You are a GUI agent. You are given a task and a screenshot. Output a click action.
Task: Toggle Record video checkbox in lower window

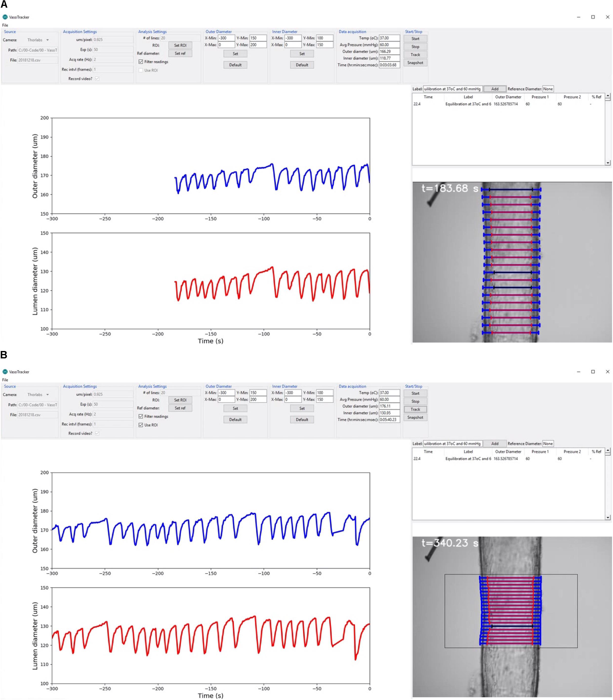click(97, 433)
